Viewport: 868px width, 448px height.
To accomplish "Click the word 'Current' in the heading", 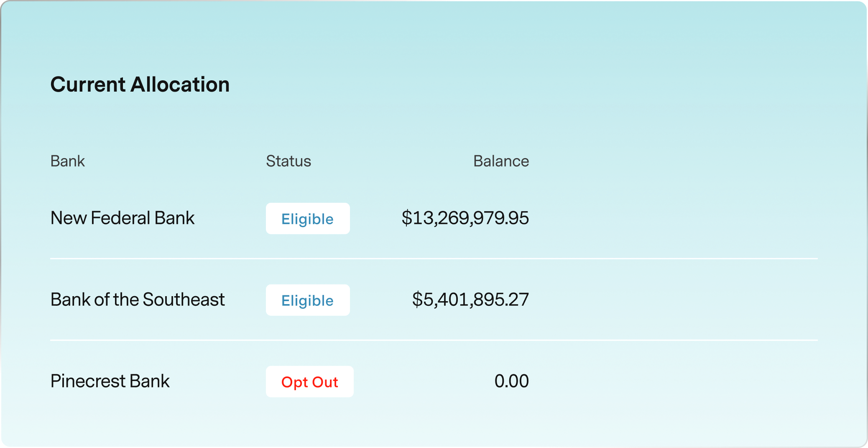I will pos(88,84).
